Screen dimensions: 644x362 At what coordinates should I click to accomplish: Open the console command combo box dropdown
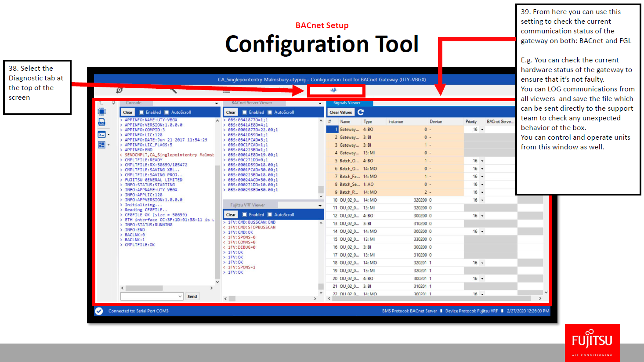180,297
